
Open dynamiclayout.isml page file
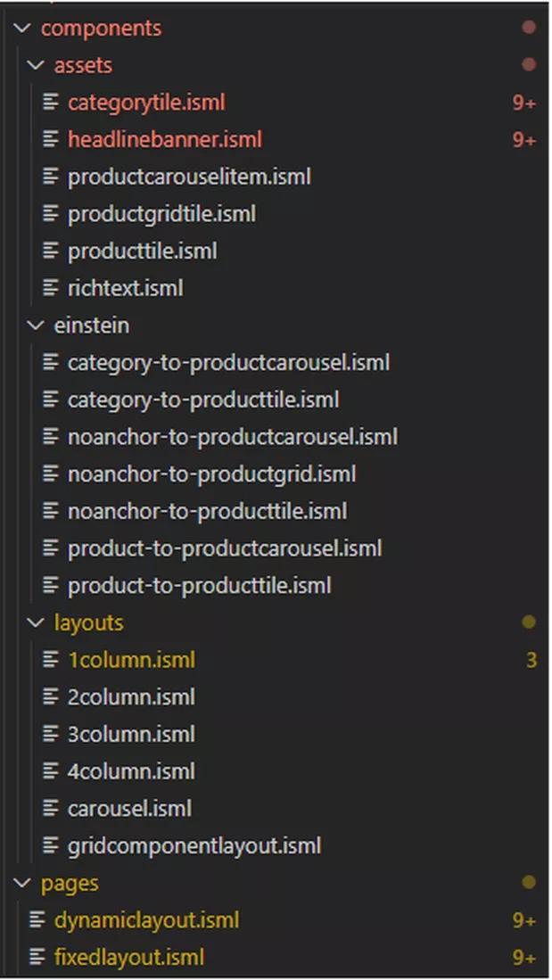tap(147, 920)
